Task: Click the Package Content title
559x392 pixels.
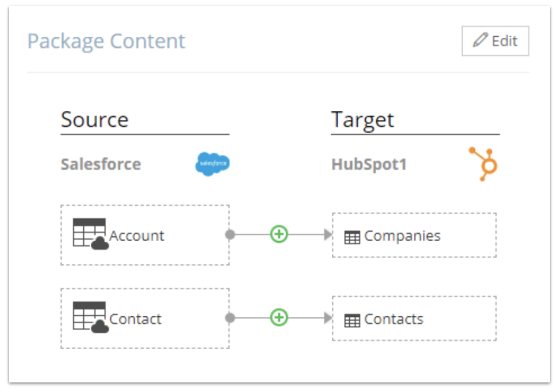Action: pyautogui.click(x=106, y=42)
